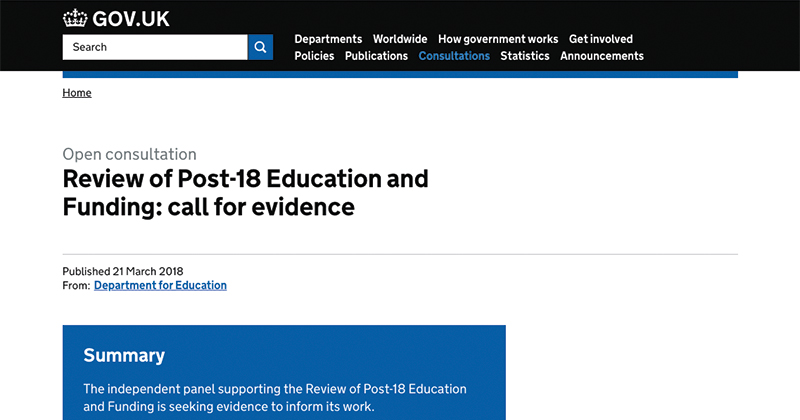Click the independent panel summary paragraph
The width and height of the screenshot is (800, 420).
(275, 398)
